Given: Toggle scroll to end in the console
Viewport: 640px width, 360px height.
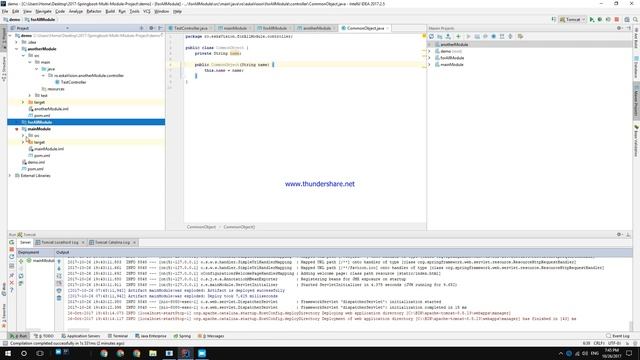Looking at the screenshot, I should click(59, 283).
